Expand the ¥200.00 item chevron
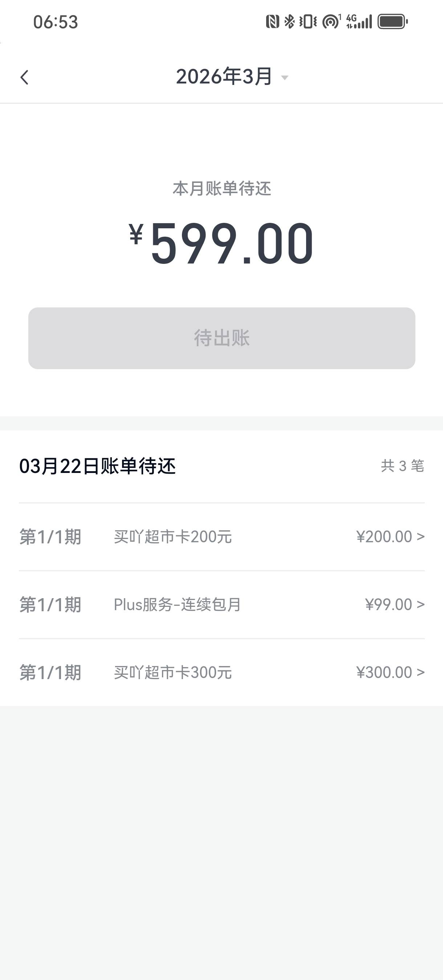Viewport: 443px width, 980px height. [420, 537]
